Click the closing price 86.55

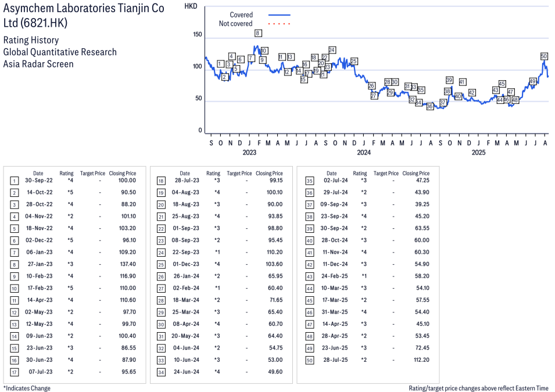pos(128,348)
